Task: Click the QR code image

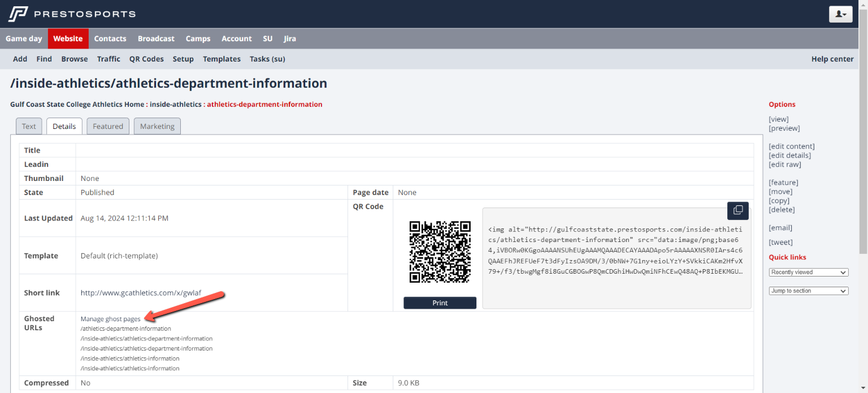Action: (x=440, y=252)
